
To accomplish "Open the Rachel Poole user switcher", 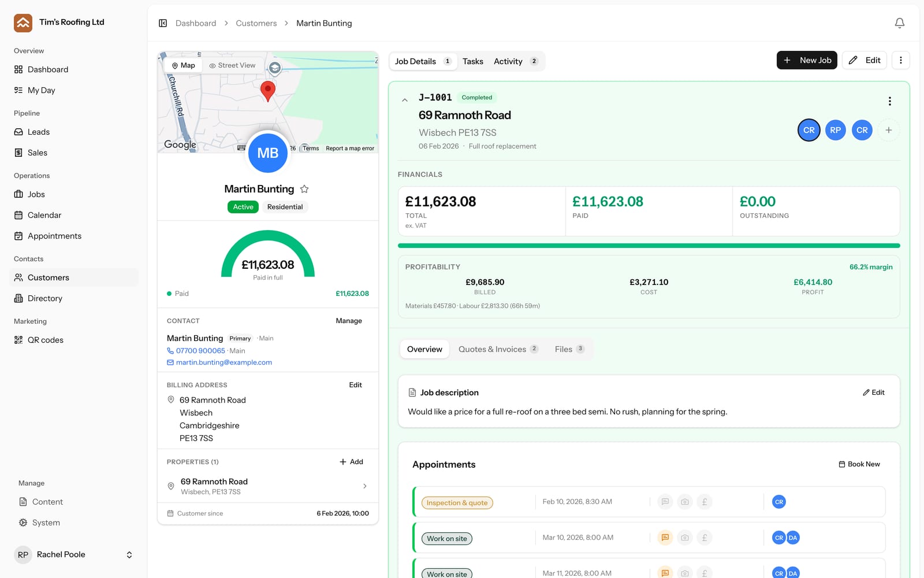I will 74,555.
